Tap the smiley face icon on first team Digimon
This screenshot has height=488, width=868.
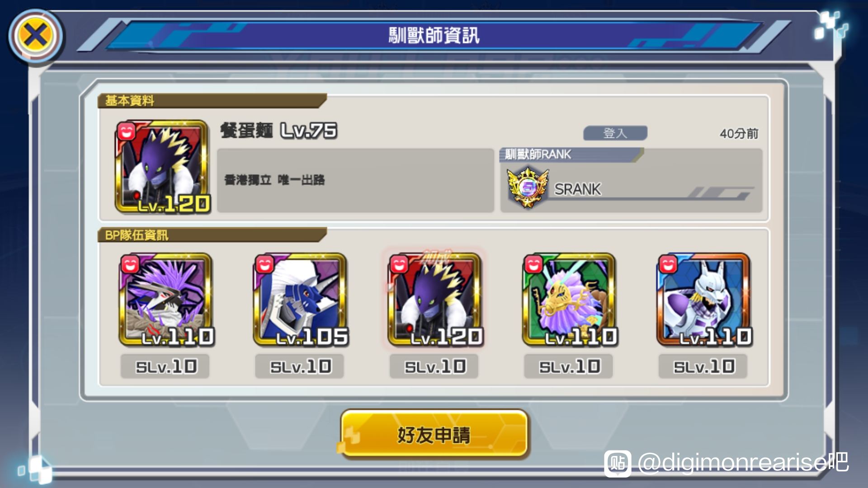click(130, 264)
